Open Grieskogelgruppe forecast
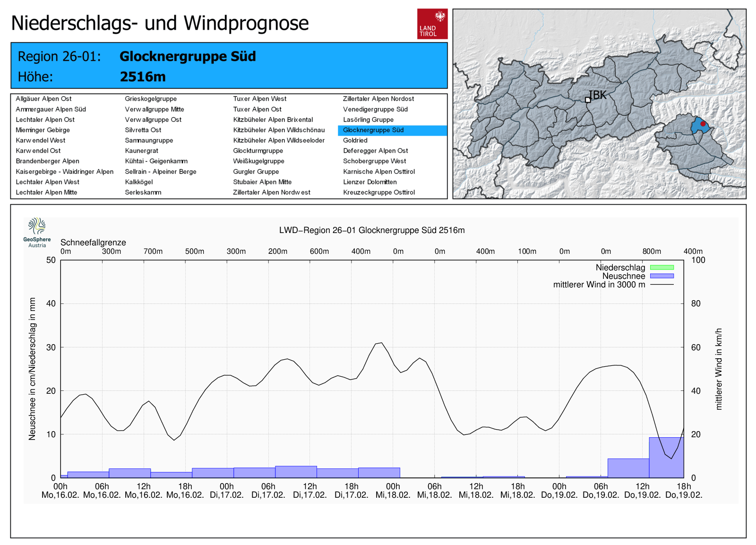 (x=151, y=99)
